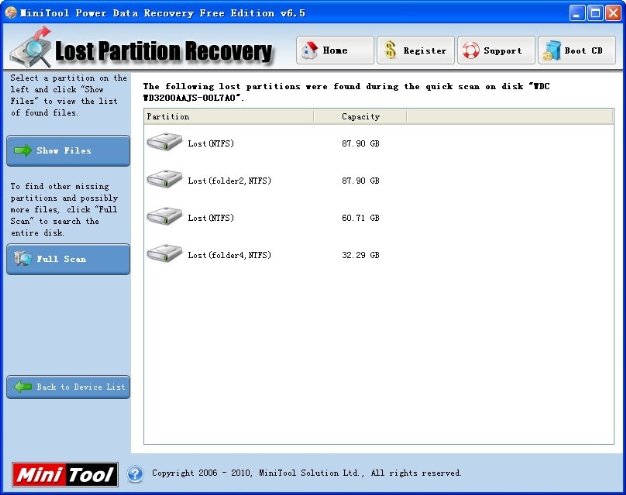Go Back to Device List
This screenshot has height=495, width=626.
pyautogui.click(x=68, y=387)
